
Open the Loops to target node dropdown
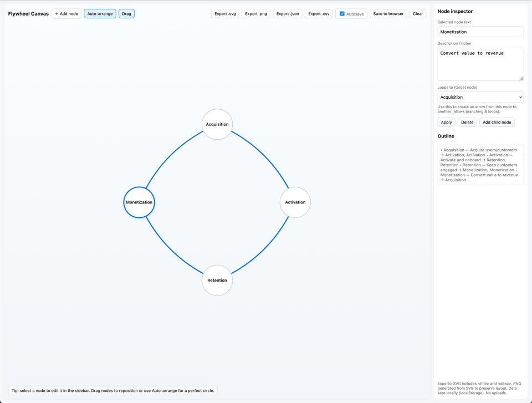[480, 97]
